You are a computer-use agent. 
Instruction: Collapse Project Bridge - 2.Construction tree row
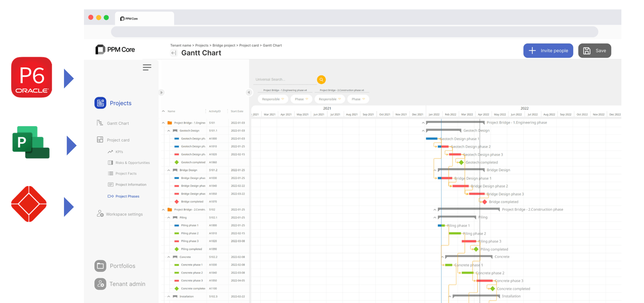163,210
